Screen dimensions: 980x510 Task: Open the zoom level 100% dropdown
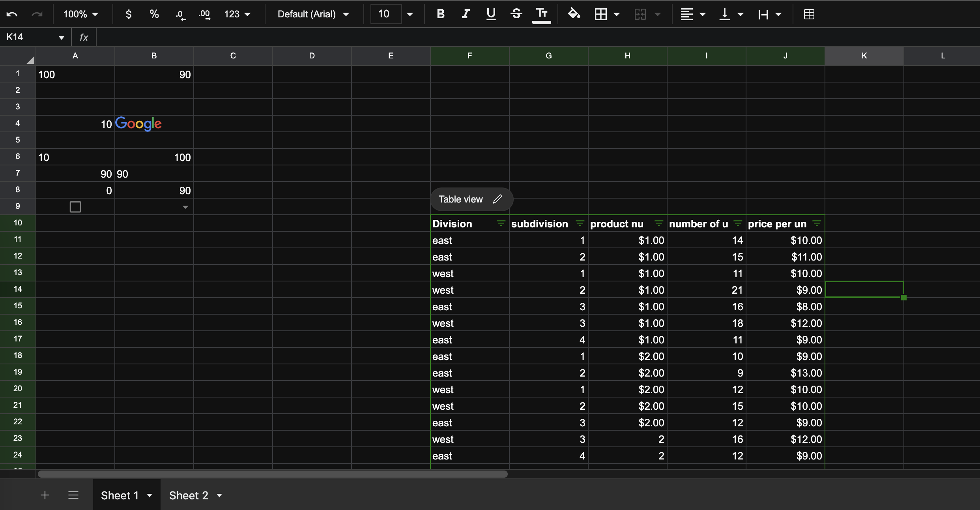point(80,14)
